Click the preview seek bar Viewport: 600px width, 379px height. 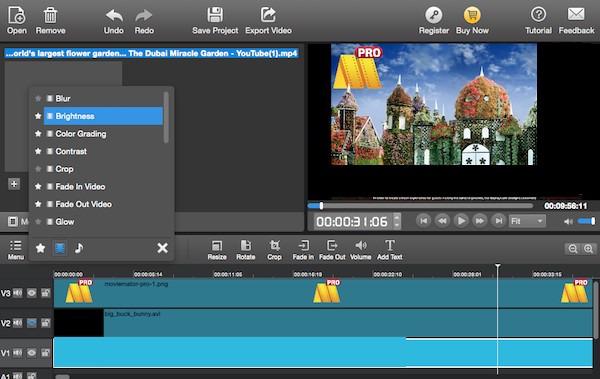pyautogui.click(x=420, y=206)
